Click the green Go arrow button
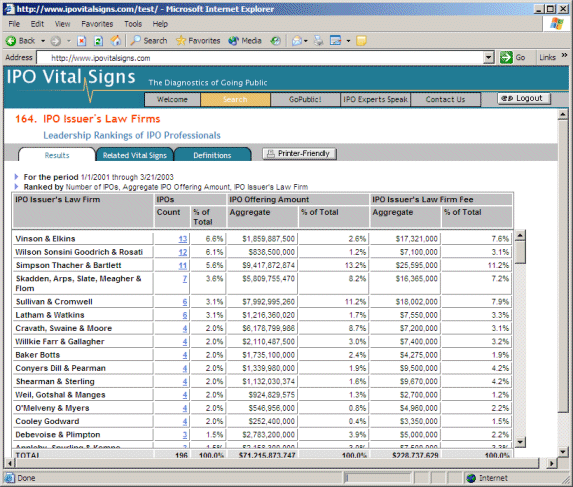Viewport: 573px width, 487px height. (506, 57)
